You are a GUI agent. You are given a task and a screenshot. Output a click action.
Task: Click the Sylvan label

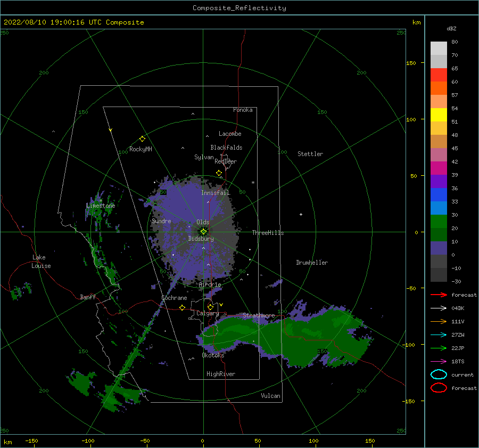point(204,157)
